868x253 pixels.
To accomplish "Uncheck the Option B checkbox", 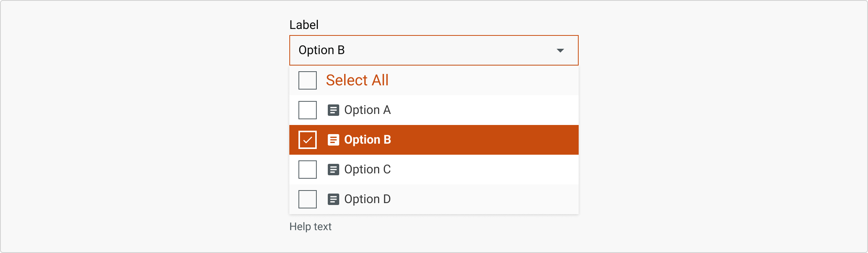I will pyautogui.click(x=308, y=140).
